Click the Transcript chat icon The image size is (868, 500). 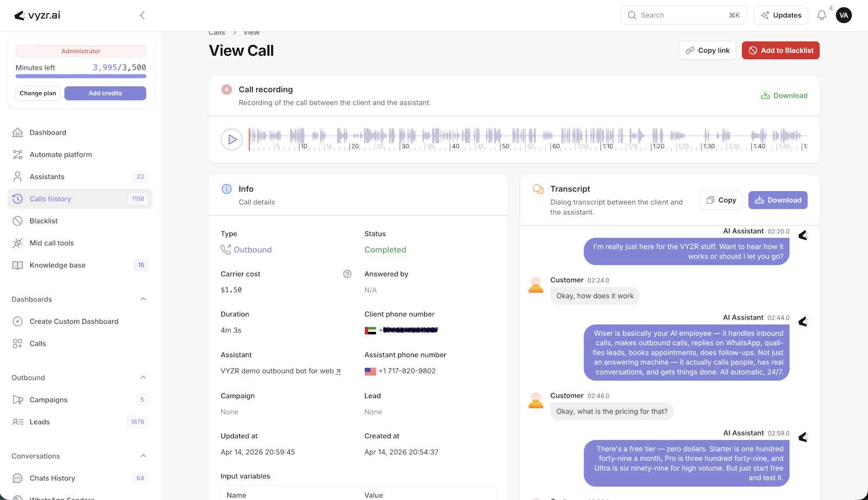coord(538,189)
